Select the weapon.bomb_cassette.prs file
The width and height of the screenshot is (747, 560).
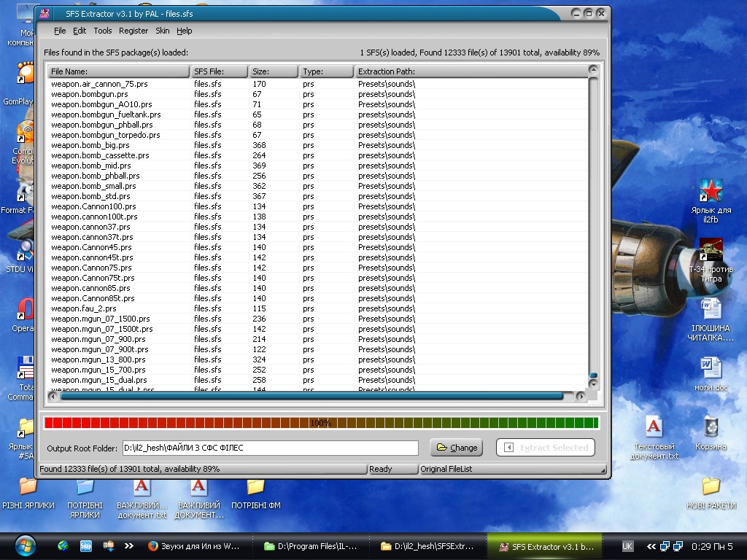[x=100, y=156]
